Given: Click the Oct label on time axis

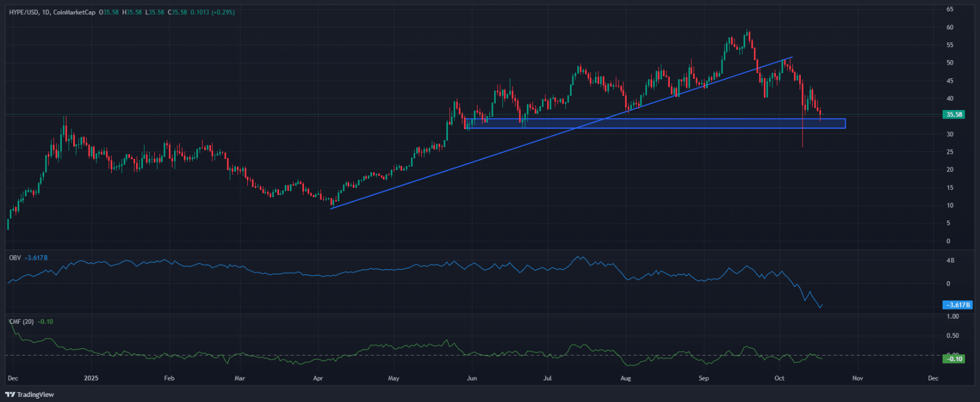Looking at the screenshot, I should click(x=779, y=378).
